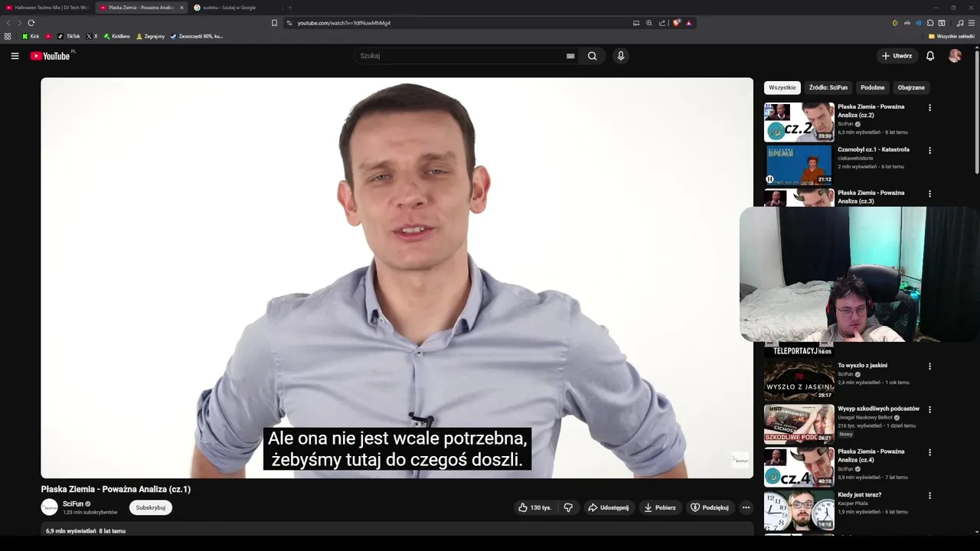Viewport: 980px width, 551px height.
Task: Click the Subskrybuj button
Action: [151, 507]
